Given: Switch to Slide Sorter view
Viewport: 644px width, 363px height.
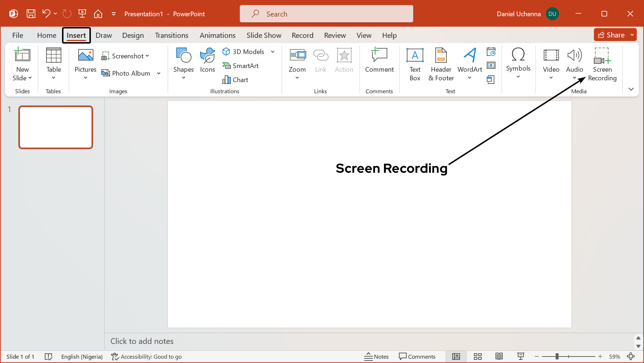Looking at the screenshot, I should coord(478,356).
